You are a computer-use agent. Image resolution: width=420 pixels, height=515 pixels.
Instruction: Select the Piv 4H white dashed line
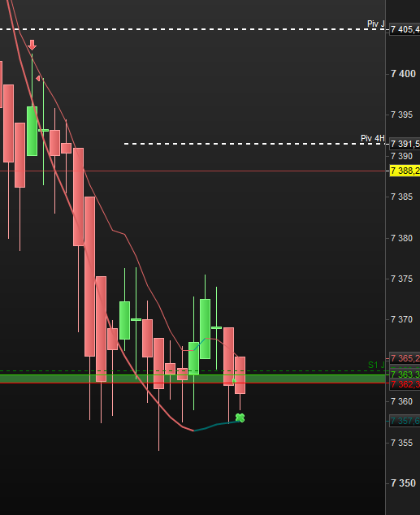coord(254,144)
